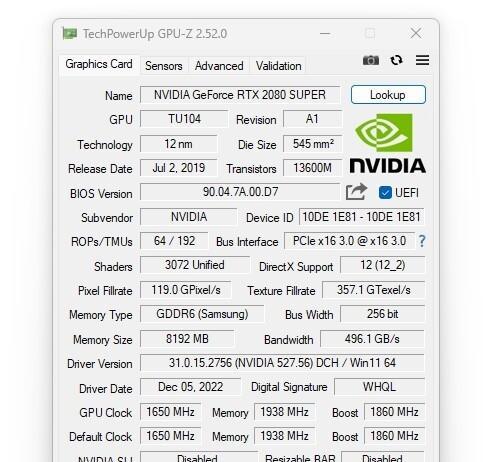Click the Lookup button
Screen dimensions: 496x462
388,95
